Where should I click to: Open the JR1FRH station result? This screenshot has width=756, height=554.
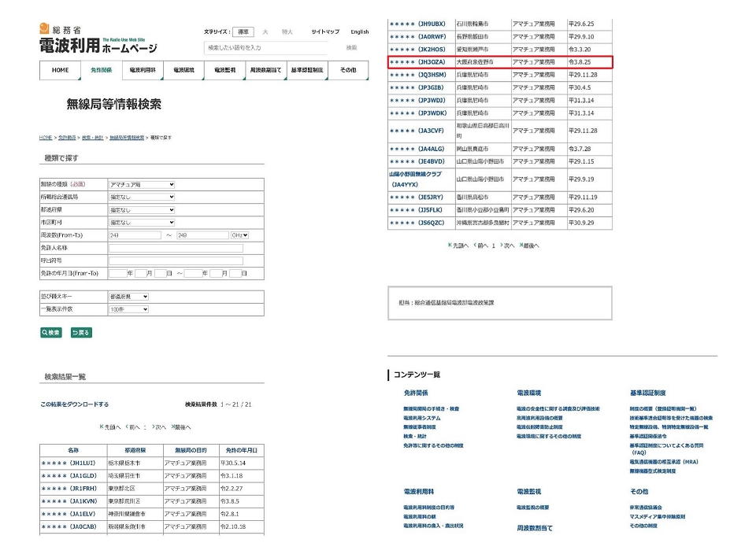pos(69,489)
